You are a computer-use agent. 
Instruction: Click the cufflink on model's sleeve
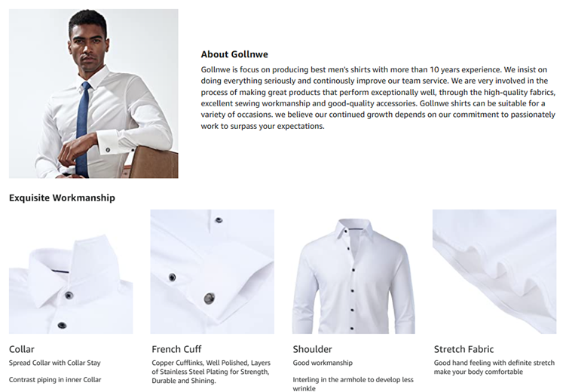[x=108, y=150]
